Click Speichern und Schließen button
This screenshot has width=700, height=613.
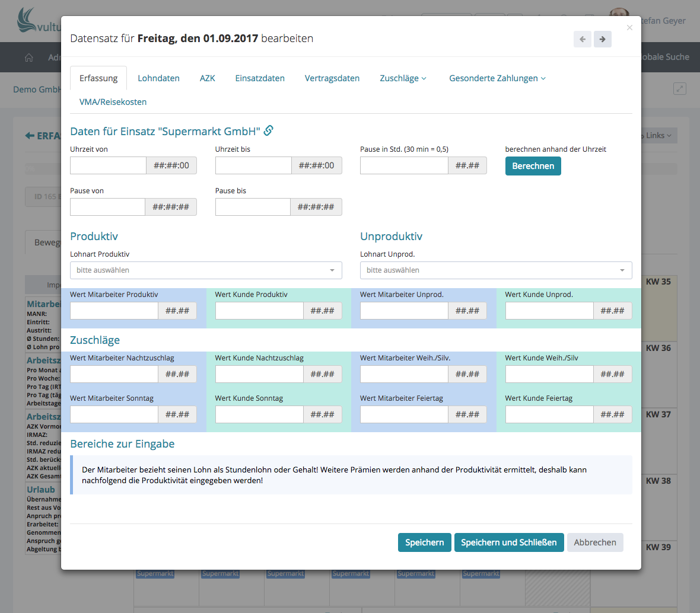click(x=508, y=542)
